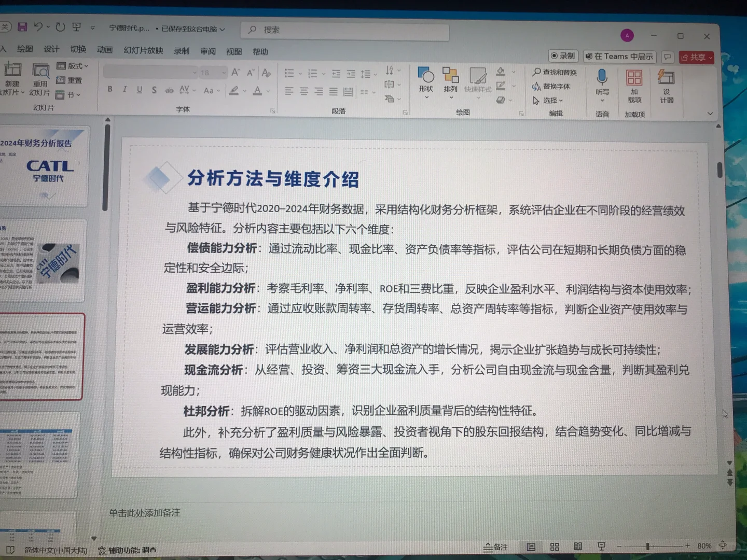Click the Share (共享) button

[696, 57]
